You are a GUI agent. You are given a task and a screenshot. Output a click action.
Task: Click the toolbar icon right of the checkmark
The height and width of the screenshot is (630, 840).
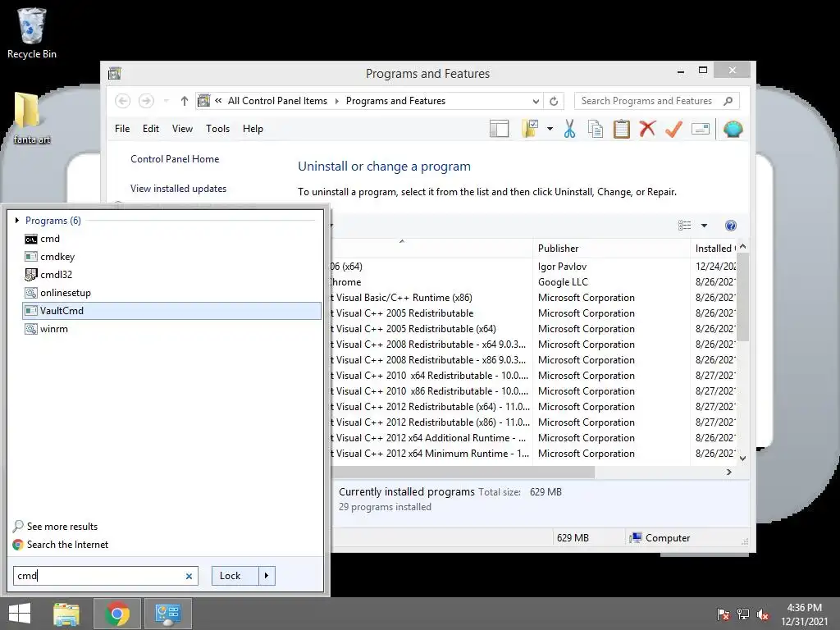(x=701, y=129)
